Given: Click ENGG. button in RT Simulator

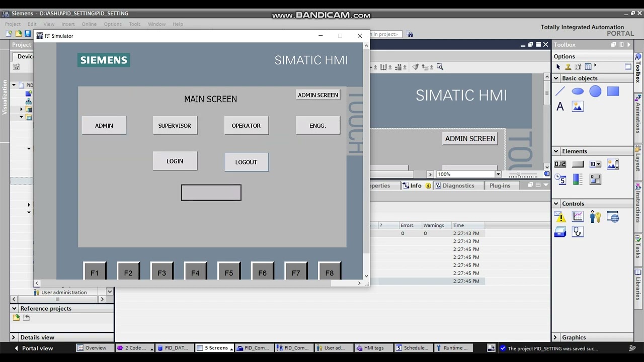Looking at the screenshot, I should pos(317,125).
